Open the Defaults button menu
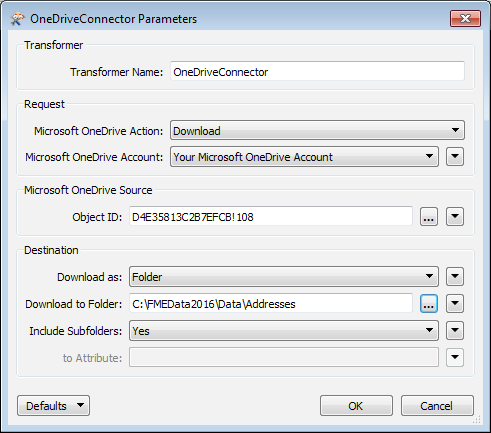Viewport: 491px width, 433px height. pos(53,406)
